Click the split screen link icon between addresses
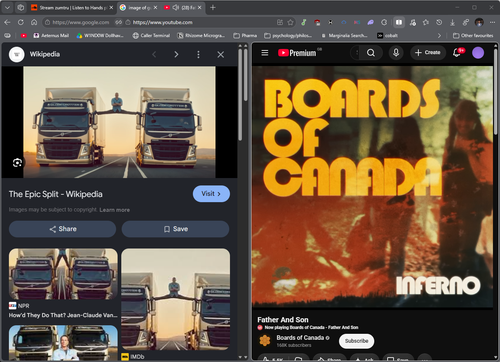 coord(118,22)
